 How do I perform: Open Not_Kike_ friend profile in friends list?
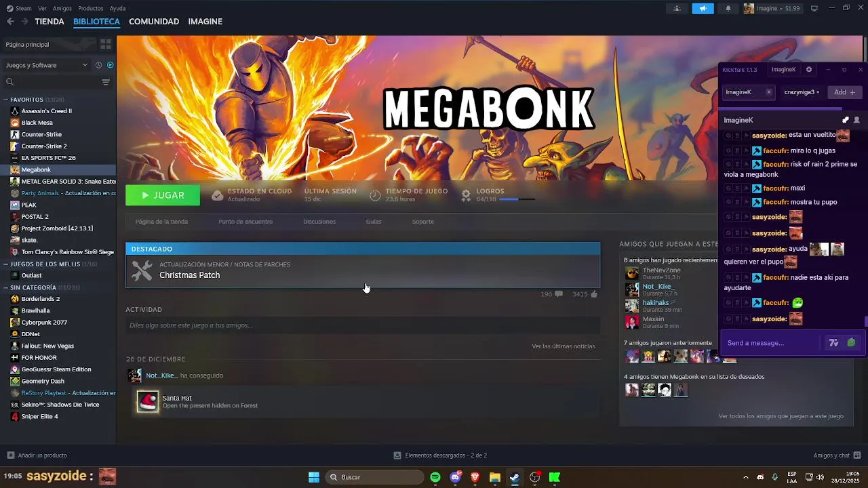[658, 287]
